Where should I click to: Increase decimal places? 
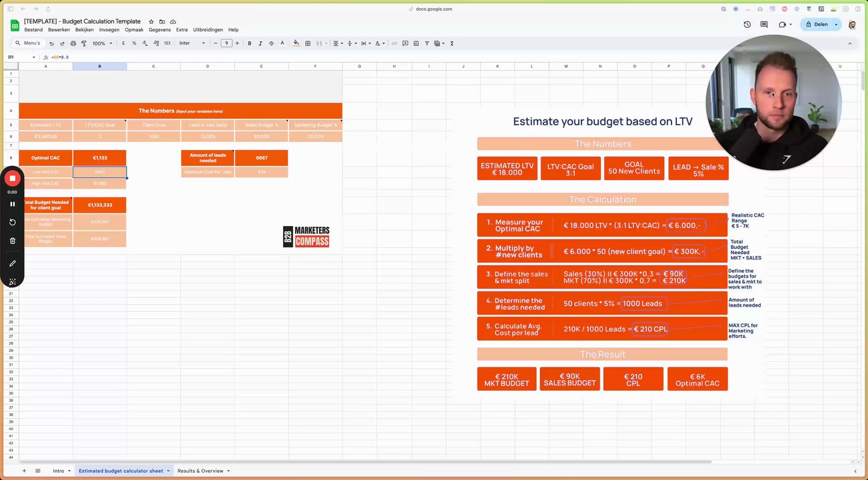point(155,43)
